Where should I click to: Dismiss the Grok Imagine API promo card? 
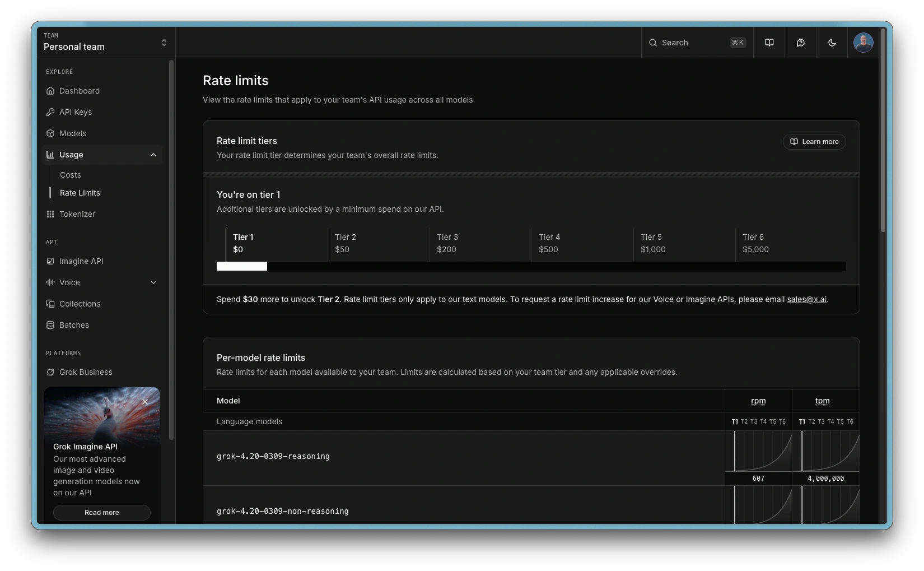(x=145, y=402)
